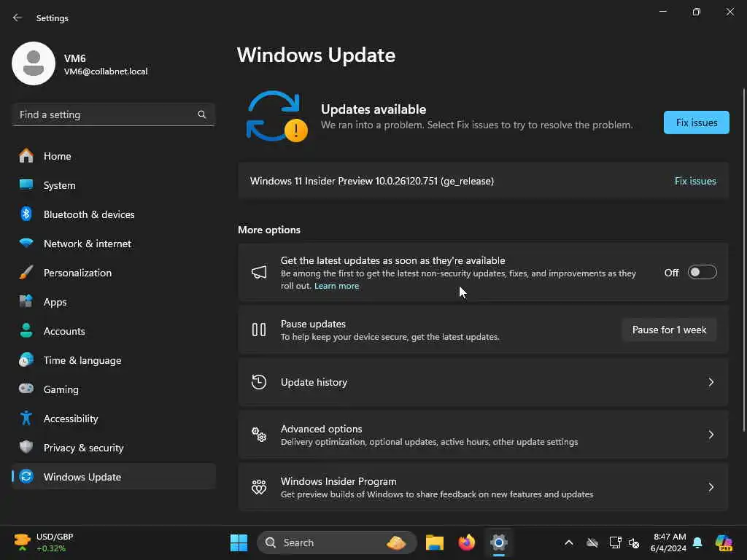The width and height of the screenshot is (747, 560).
Task: Click the VM6@collabnet.local account text
Action: [106, 71]
